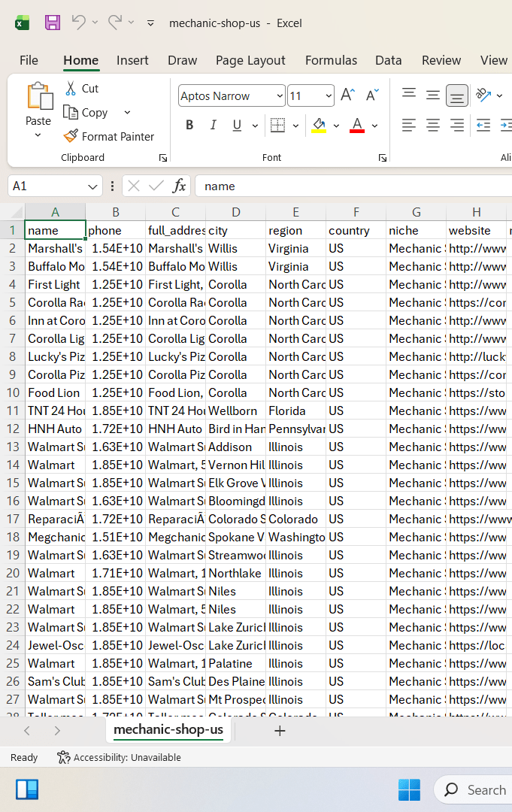Switch to the Formulas tab

pyautogui.click(x=332, y=61)
